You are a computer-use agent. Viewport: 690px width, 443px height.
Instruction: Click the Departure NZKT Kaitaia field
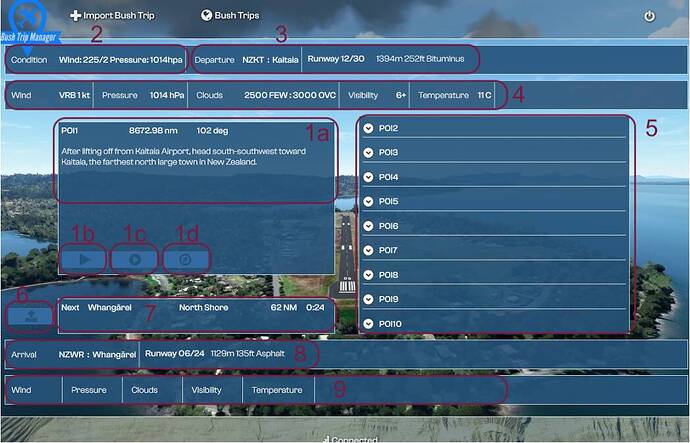246,60
